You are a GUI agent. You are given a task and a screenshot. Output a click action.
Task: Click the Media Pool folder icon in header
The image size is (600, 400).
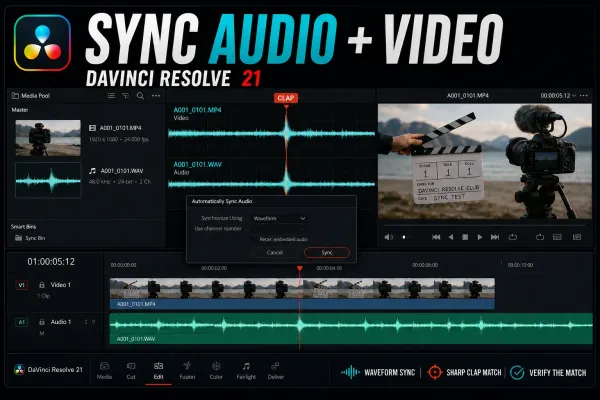(x=15, y=96)
